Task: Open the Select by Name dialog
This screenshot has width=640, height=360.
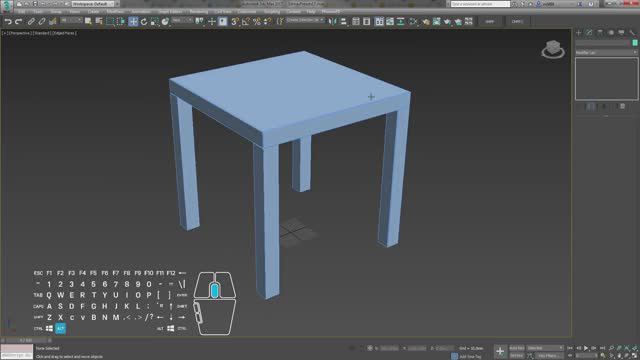Action: (x=99, y=21)
